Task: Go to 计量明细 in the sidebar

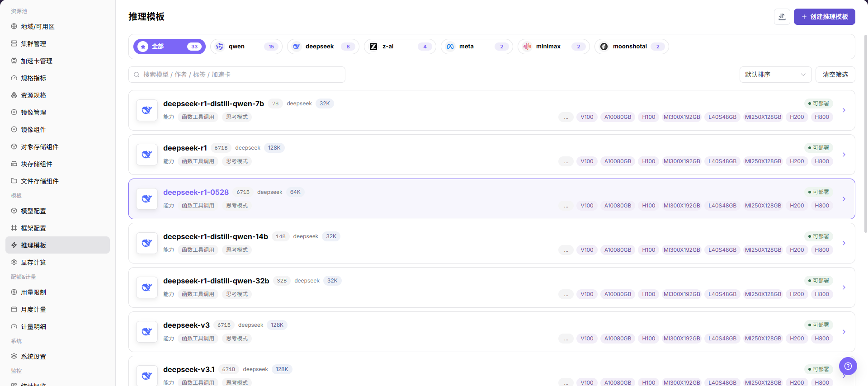Action: click(57, 327)
